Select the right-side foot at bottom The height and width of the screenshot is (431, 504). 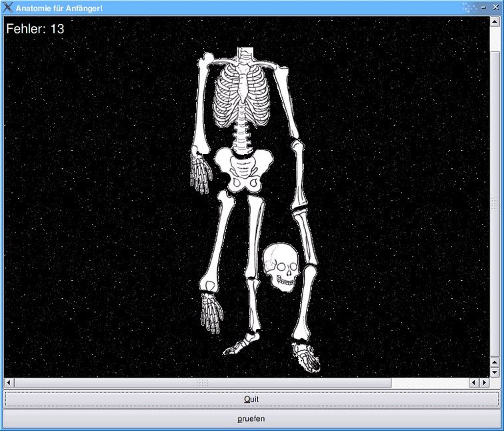point(306,356)
